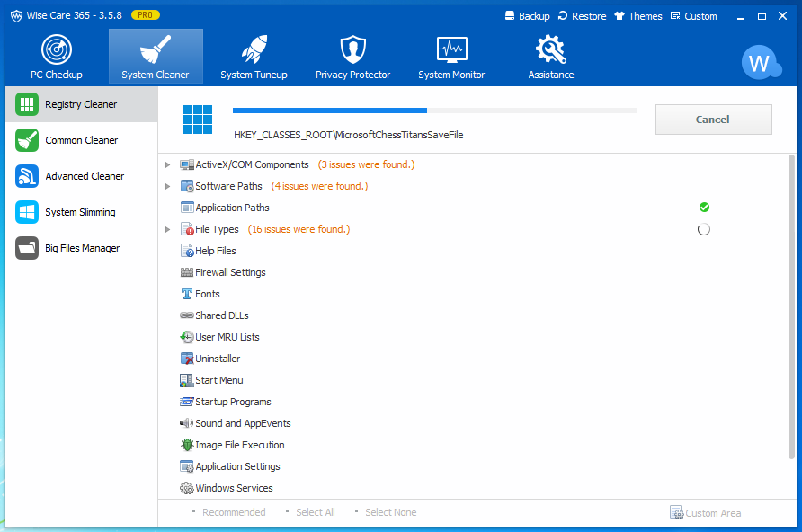Select the User MRU Lists row label

(x=227, y=337)
